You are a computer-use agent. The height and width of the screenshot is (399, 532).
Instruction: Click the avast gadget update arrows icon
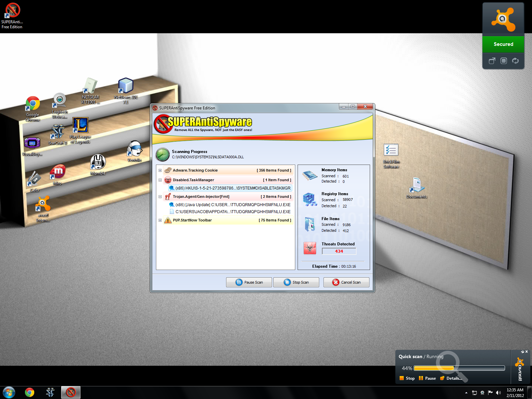515,61
